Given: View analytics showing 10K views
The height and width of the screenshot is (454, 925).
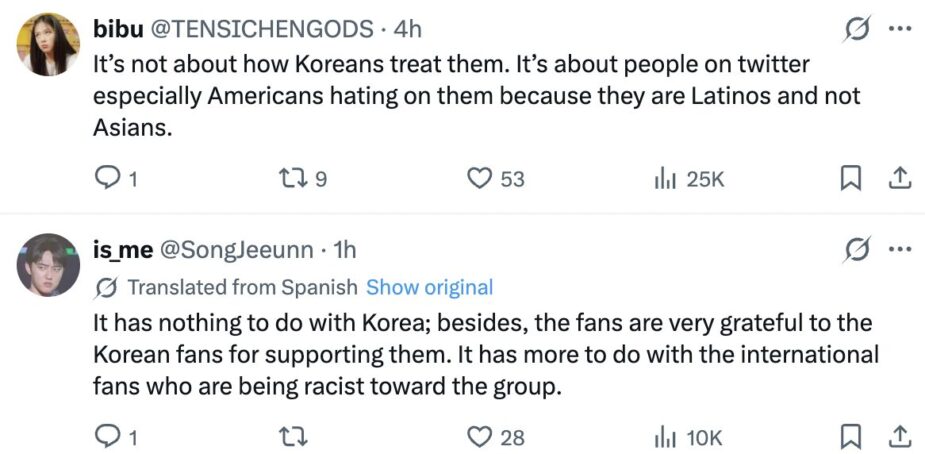Looking at the screenshot, I should point(663,436).
